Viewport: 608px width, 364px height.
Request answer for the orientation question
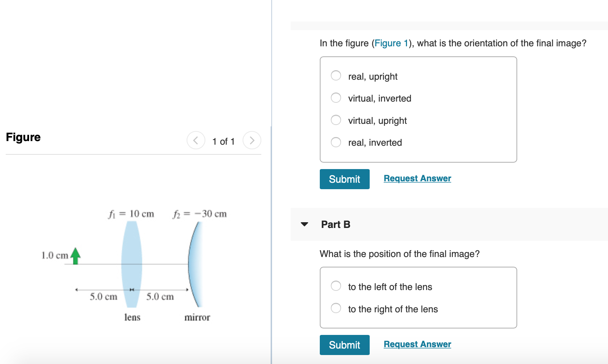click(x=417, y=178)
